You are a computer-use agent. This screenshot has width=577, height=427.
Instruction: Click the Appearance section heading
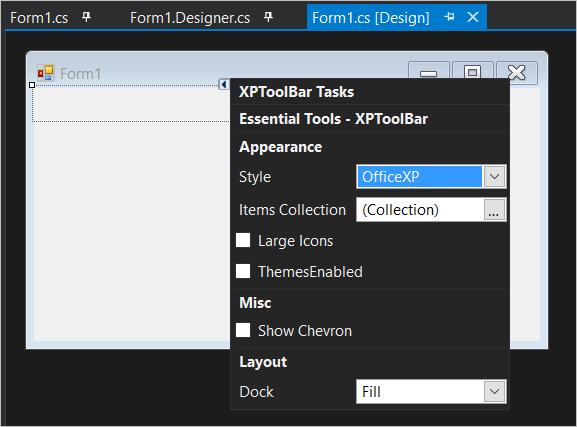280,147
